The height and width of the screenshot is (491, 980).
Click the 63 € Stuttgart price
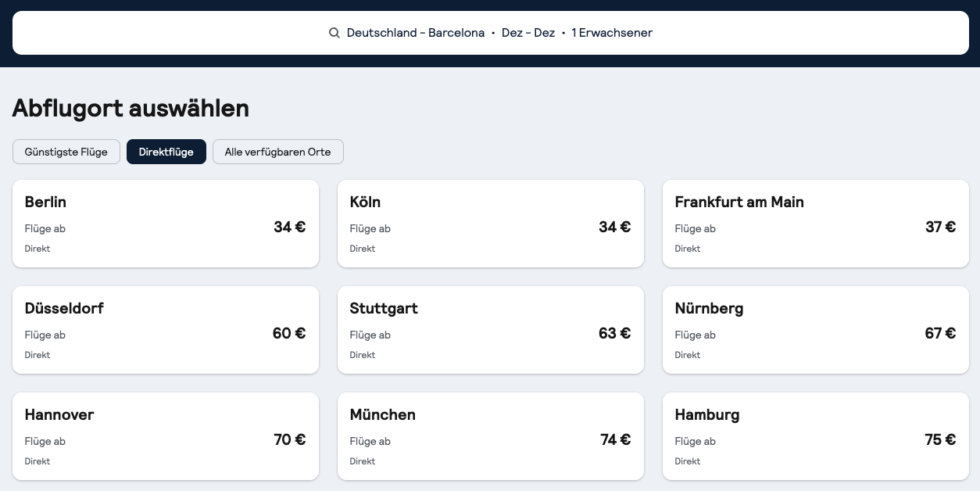pos(614,334)
